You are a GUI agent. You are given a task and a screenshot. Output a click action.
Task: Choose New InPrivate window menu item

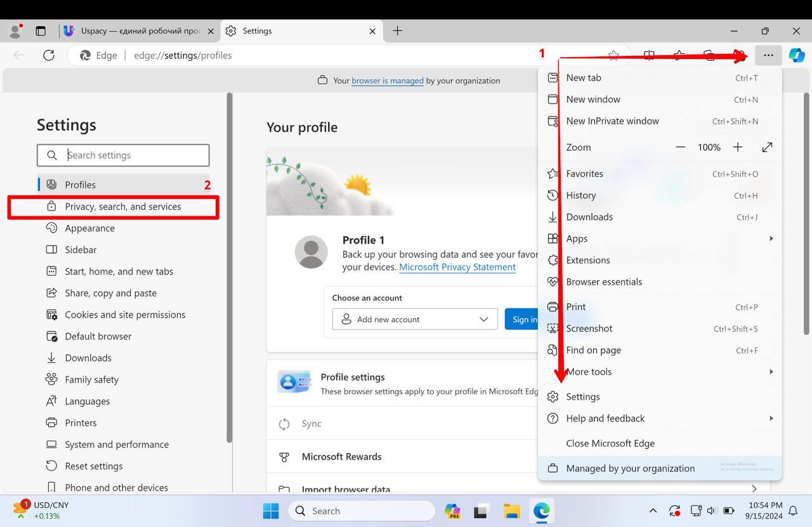click(x=612, y=121)
